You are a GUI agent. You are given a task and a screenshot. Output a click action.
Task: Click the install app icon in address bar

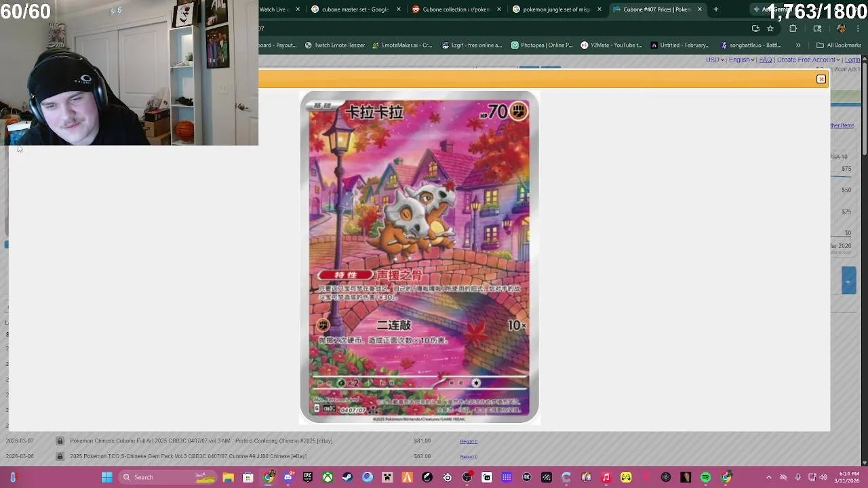click(755, 28)
